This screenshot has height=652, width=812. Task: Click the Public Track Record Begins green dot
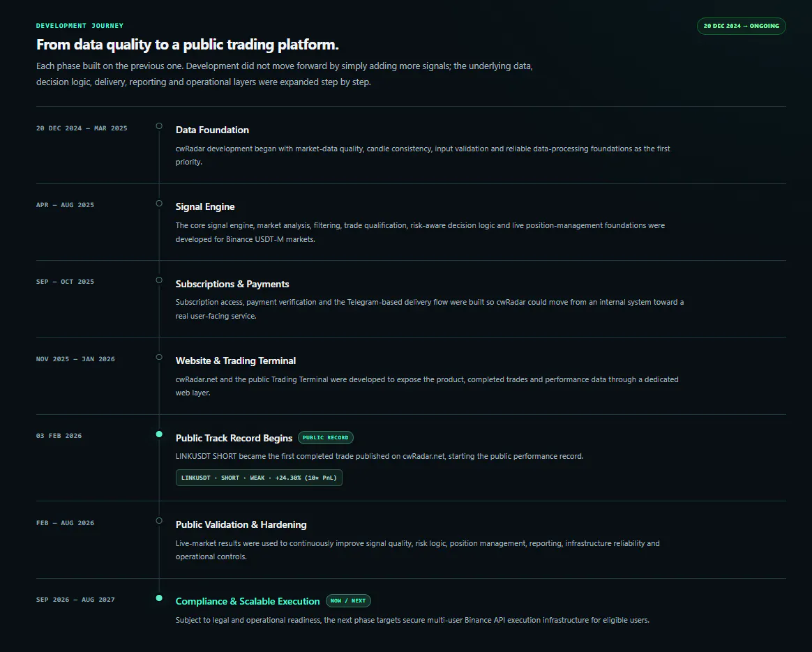click(x=159, y=434)
